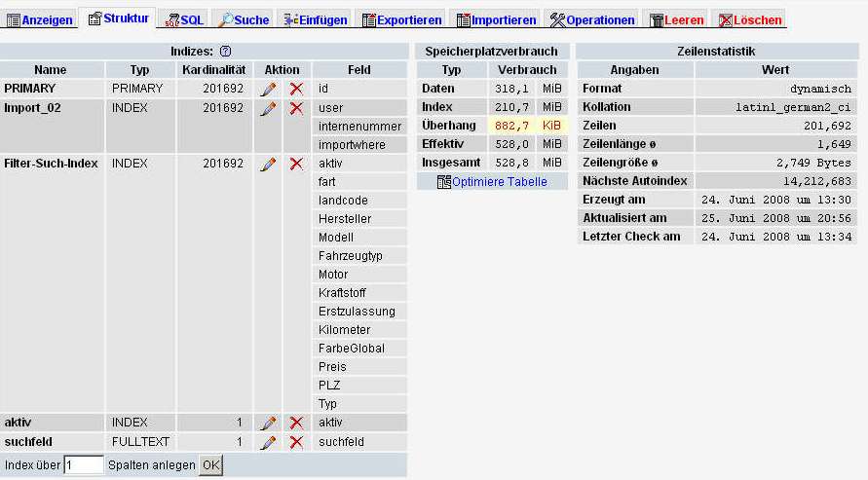Edit the suchfeld FULLTEXT index pencil icon
Screen dimensions: 868x480
pos(268,442)
